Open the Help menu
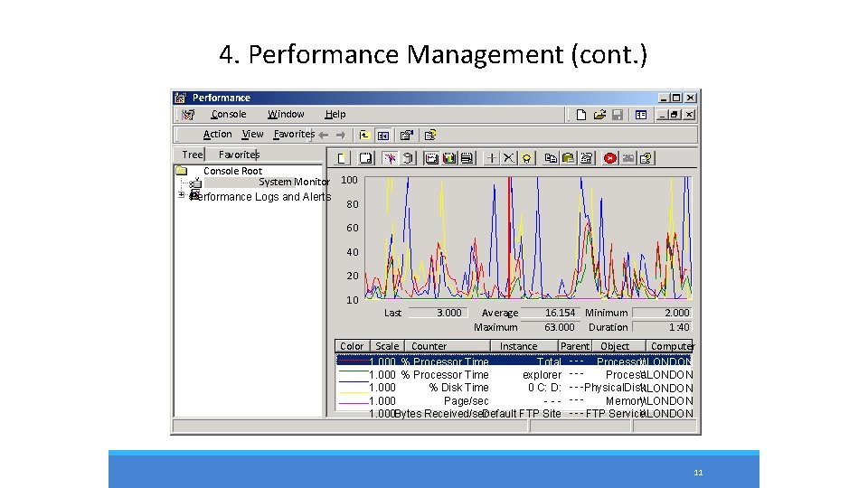This screenshot has height=488, width=868. point(335,114)
